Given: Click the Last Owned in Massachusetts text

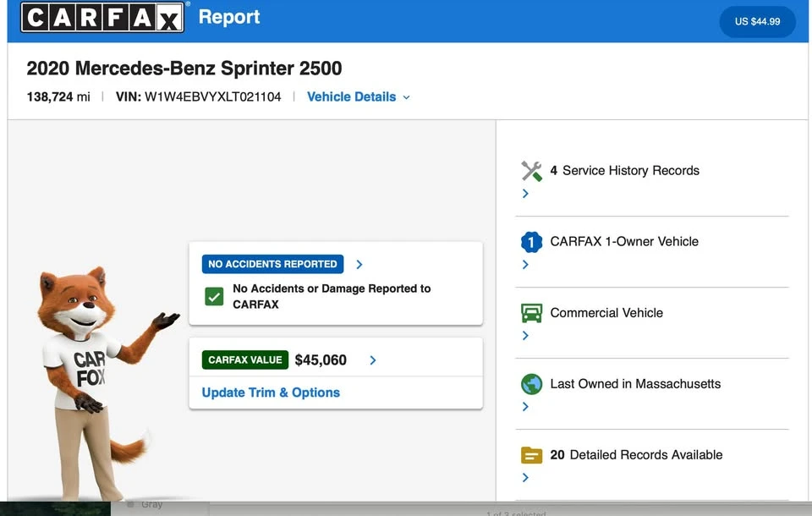Looking at the screenshot, I should pos(635,384).
